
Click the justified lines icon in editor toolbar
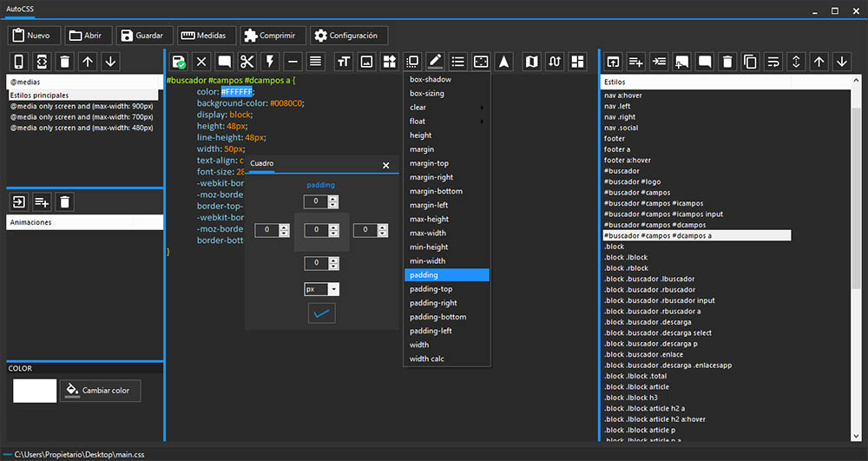click(316, 62)
